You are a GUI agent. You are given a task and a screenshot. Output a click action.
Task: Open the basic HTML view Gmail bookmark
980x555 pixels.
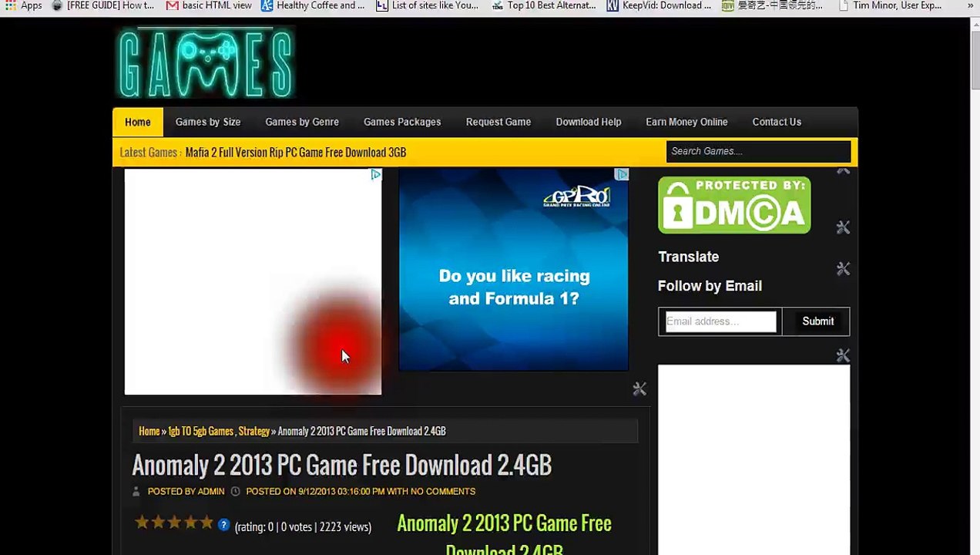click(210, 5)
